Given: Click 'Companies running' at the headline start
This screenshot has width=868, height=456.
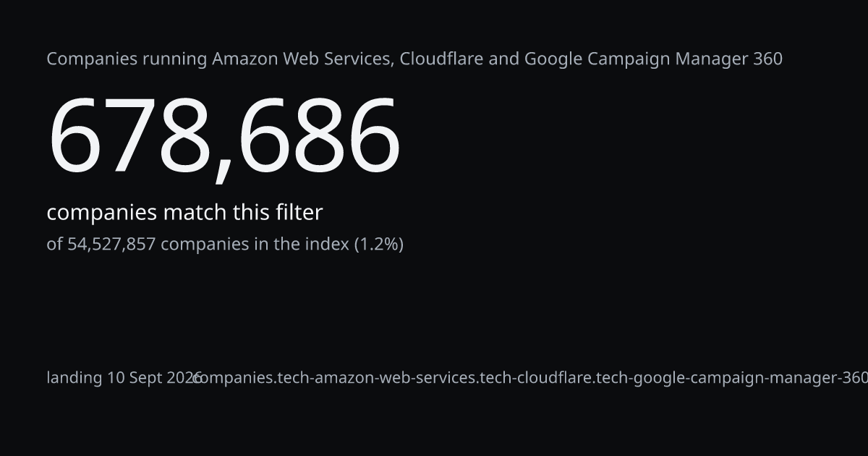Looking at the screenshot, I should (x=127, y=59).
